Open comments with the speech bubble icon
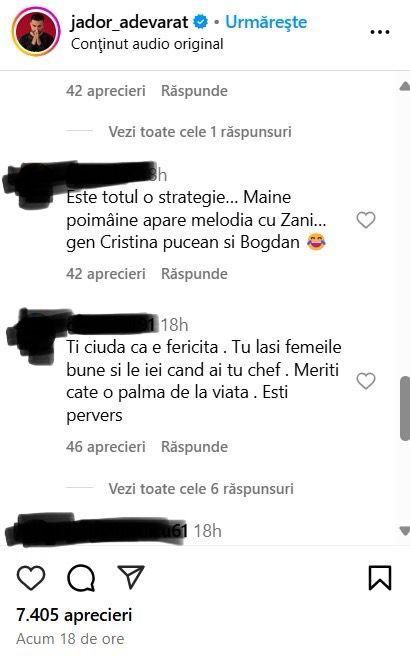The height and width of the screenshot is (656, 410). point(81,579)
